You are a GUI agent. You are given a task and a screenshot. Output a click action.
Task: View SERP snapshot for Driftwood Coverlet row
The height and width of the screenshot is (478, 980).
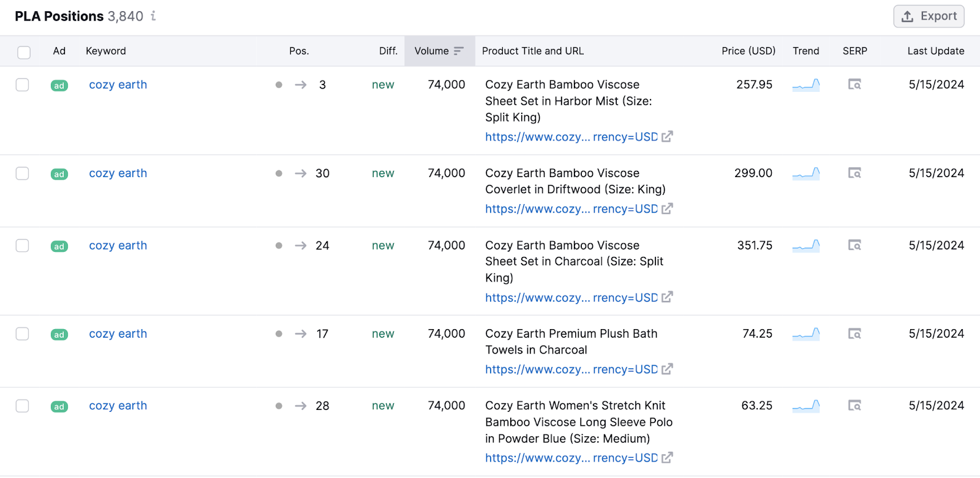(x=854, y=173)
